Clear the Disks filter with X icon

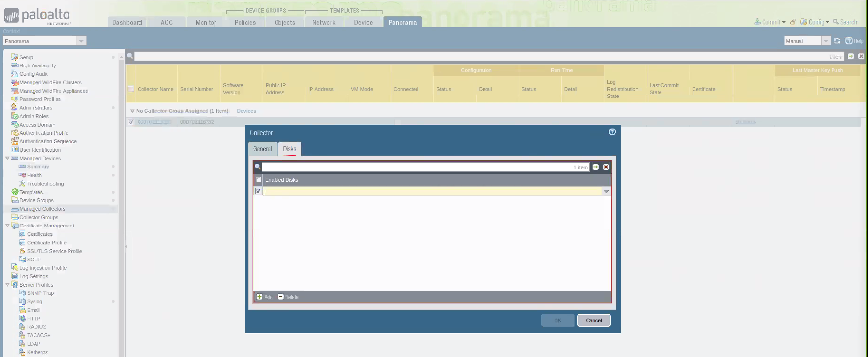tap(606, 167)
